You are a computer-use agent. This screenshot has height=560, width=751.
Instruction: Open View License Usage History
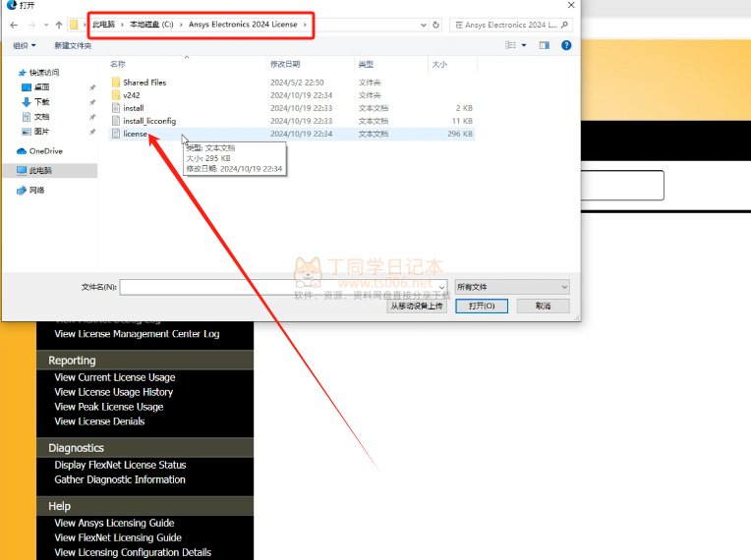[113, 392]
